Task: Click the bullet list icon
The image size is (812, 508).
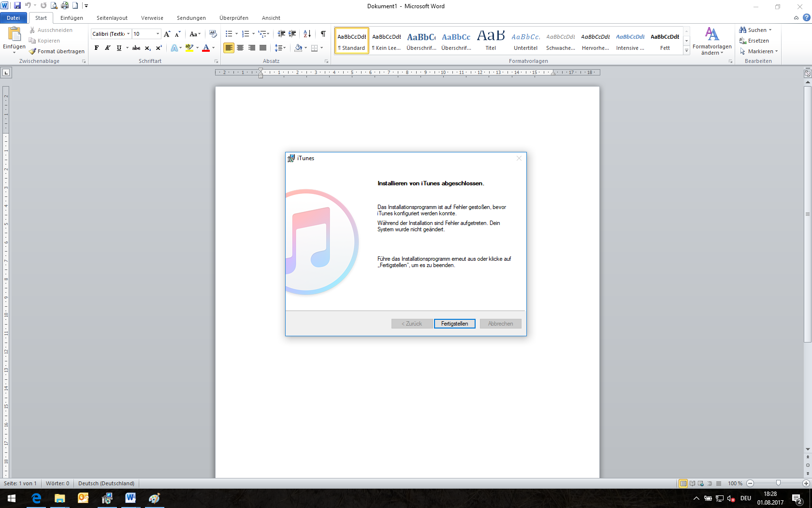Action: tap(229, 34)
